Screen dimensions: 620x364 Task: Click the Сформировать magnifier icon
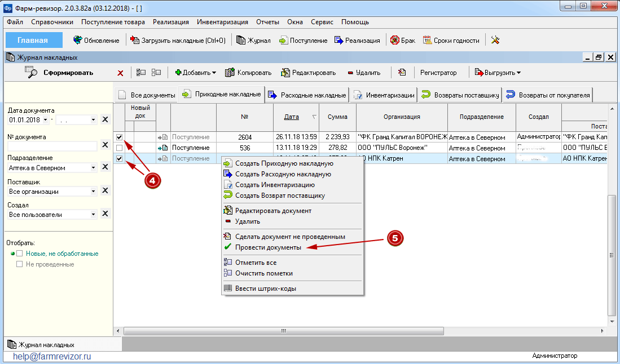tap(31, 72)
